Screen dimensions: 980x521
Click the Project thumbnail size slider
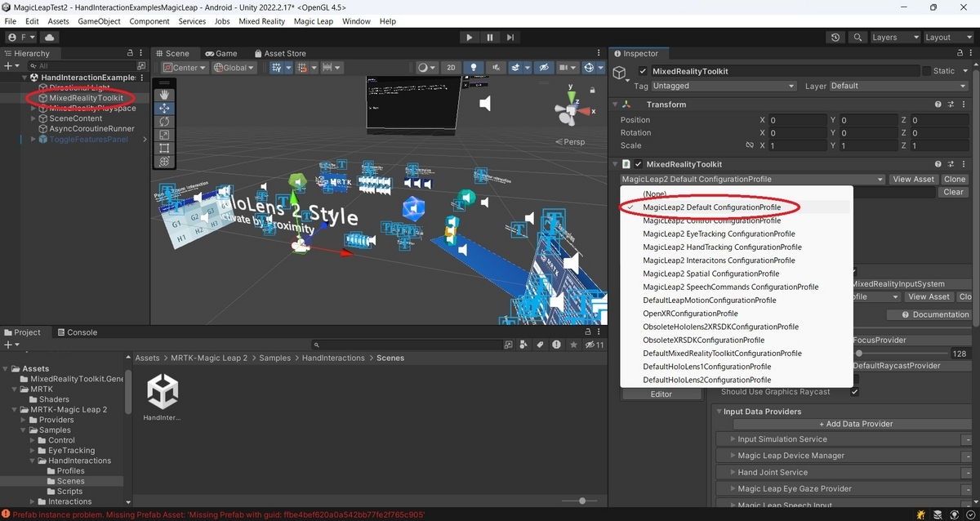pyautogui.click(x=581, y=501)
